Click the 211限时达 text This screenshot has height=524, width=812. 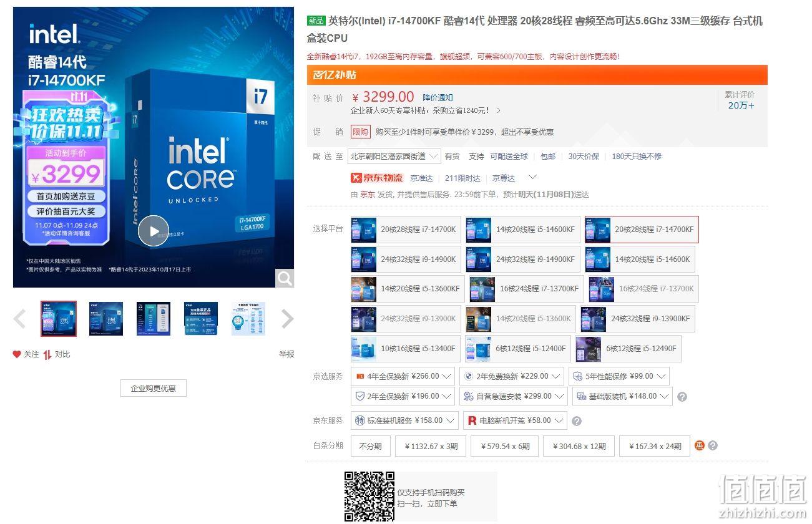coord(462,178)
